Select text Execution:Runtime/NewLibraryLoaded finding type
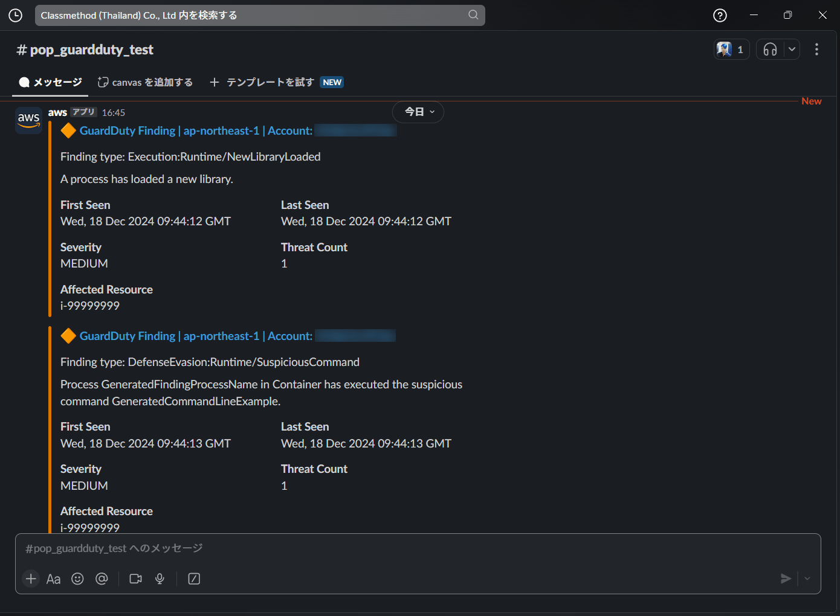This screenshot has width=840, height=616. point(224,156)
